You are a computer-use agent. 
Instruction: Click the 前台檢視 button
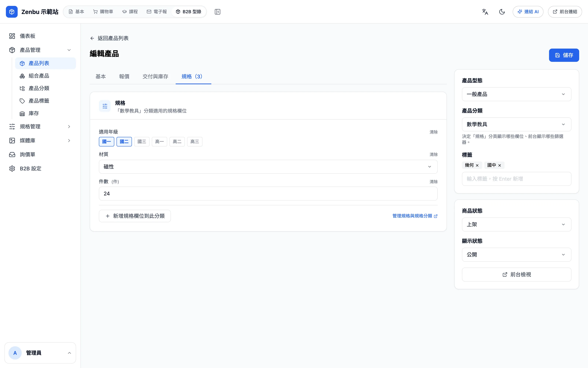(516, 275)
